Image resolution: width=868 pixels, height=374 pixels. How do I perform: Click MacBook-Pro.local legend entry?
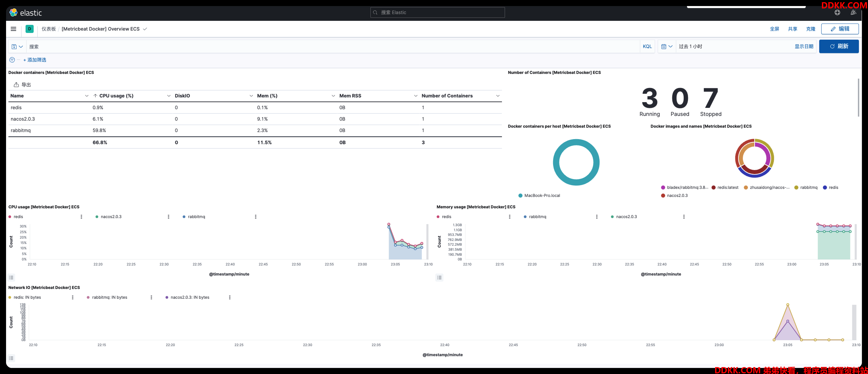click(x=539, y=195)
